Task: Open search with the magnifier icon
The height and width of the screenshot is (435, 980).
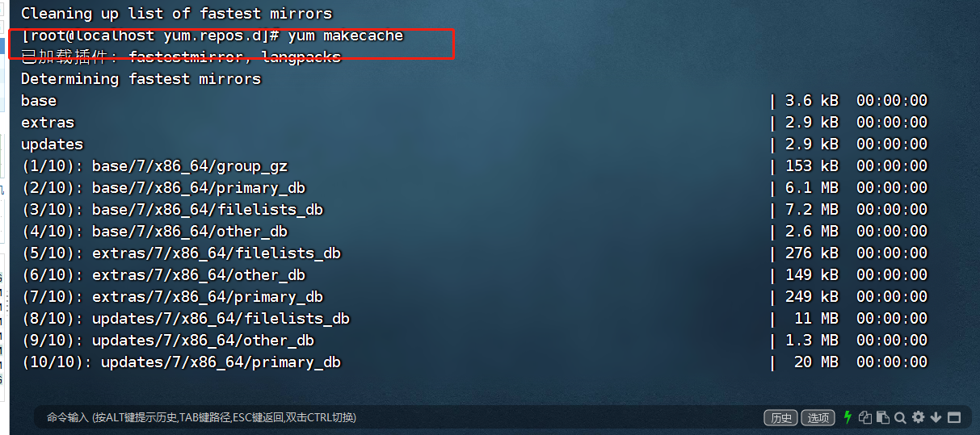Action: coord(900,417)
